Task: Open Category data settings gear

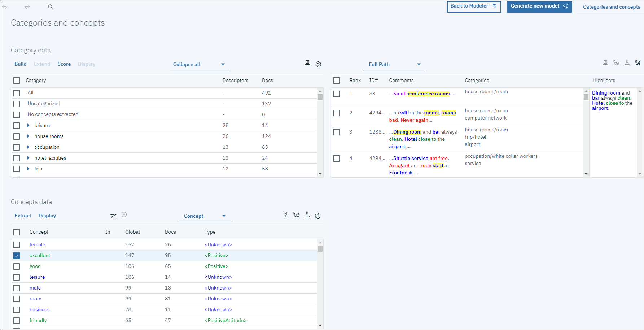Action: (x=318, y=64)
